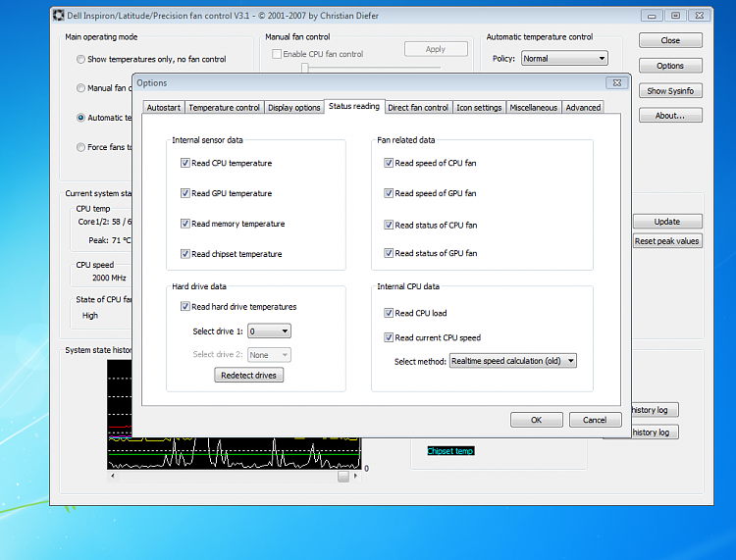Click Cancel in Options dialog
The height and width of the screenshot is (560, 736).
[x=596, y=420]
